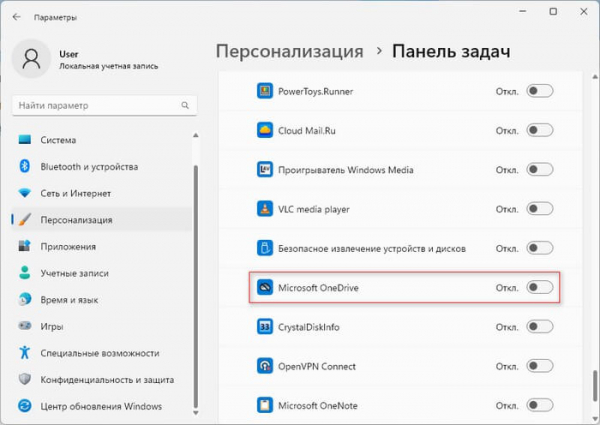Go to Игры settings
The width and height of the screenshot is (600, 425).
pyautogui.click(x=101, y=326)
